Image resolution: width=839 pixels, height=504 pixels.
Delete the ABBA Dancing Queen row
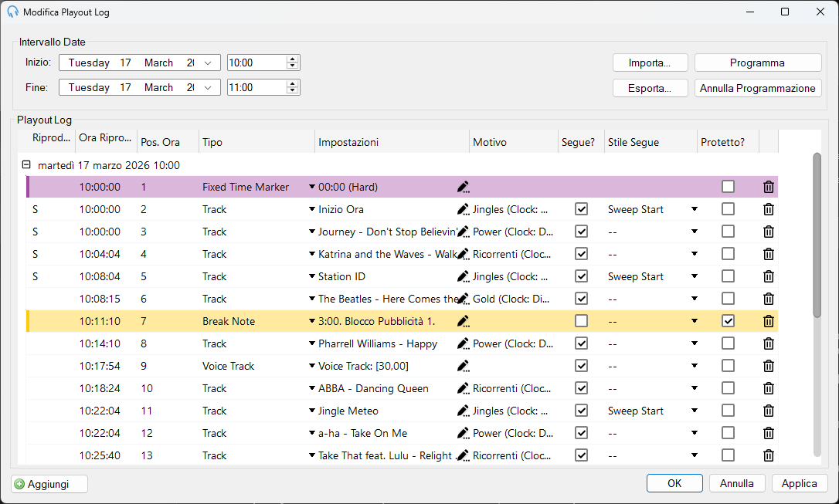[769, 388]
